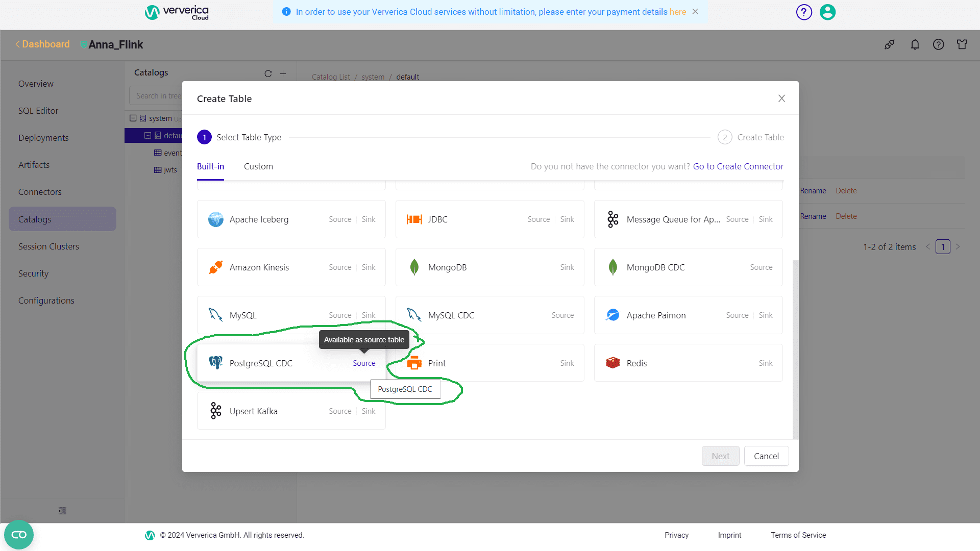Add a new catalog with plus icon
Screen dimensions: 980x551
tap(283, 73)
